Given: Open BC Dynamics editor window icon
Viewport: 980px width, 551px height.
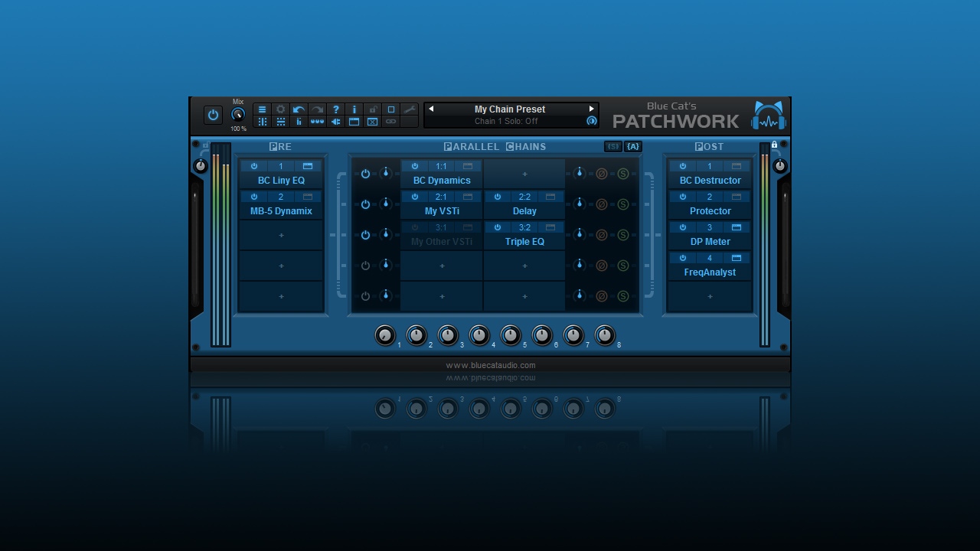Looking at the screenshot, I should tap(468, 166).
